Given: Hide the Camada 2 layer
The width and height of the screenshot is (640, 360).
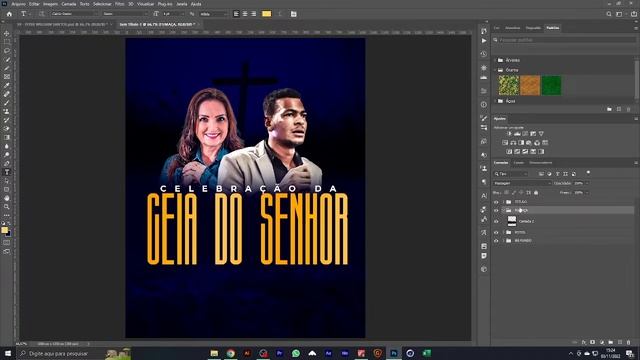Looking at the screenshot, I should 496,221.
